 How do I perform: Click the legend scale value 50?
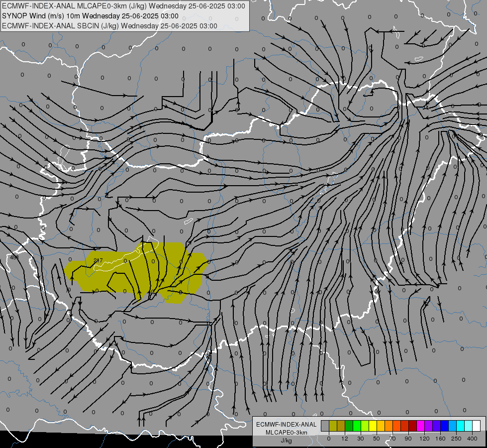pyautogui.click(x=377, y=439)
